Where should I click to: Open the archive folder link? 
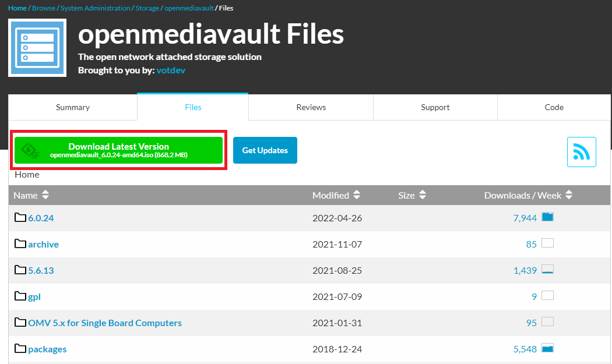tap(43, 244)
